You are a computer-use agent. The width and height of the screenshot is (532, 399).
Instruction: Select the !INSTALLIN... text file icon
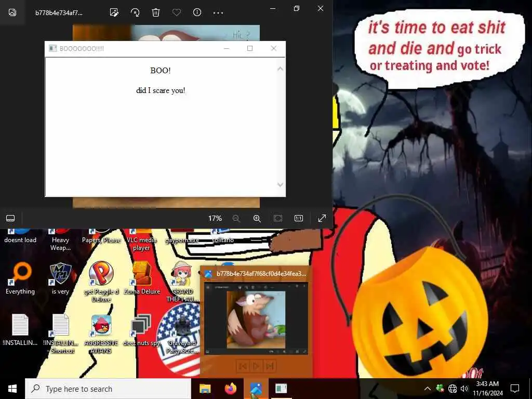point(20,330)
